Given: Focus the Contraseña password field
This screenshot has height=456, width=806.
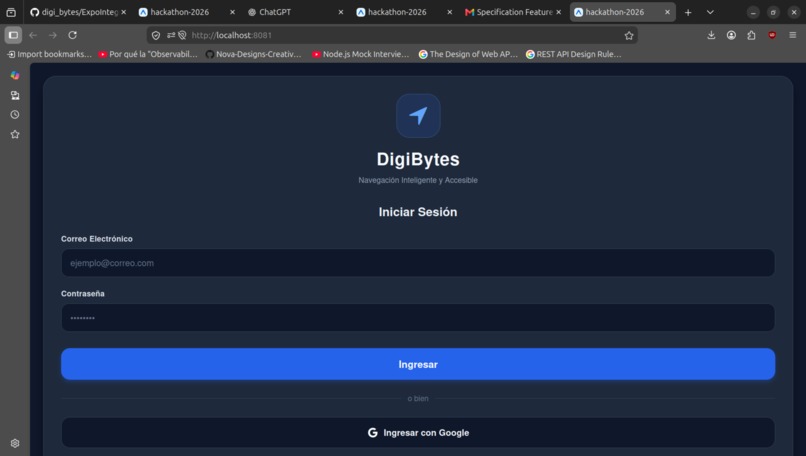Looking at the screenshot, I should point(418,318).
